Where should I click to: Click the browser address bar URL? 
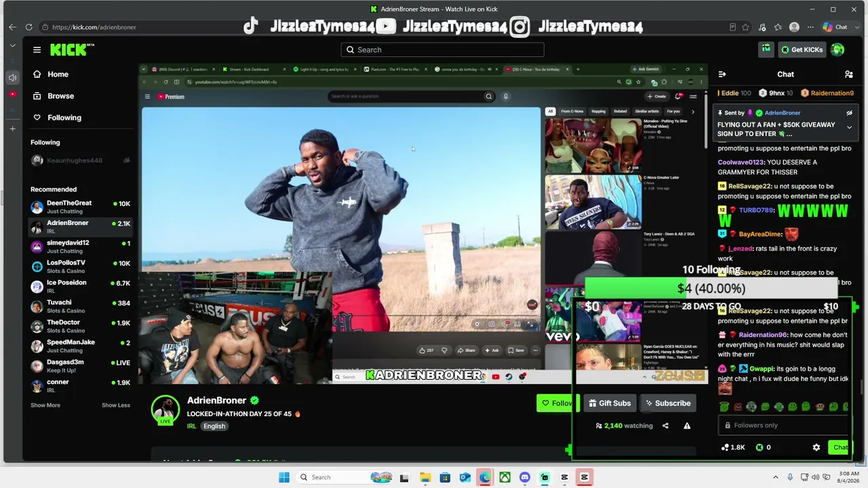coord(94,27)
